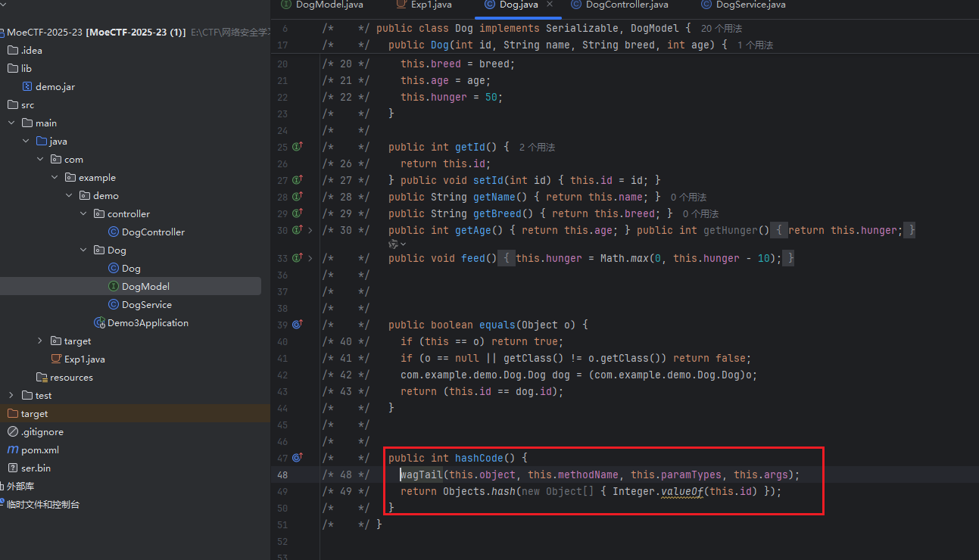Screen dimensions: 979x560
Task: Click the Exp1.java icon in project tree
Action: [56, 359]
